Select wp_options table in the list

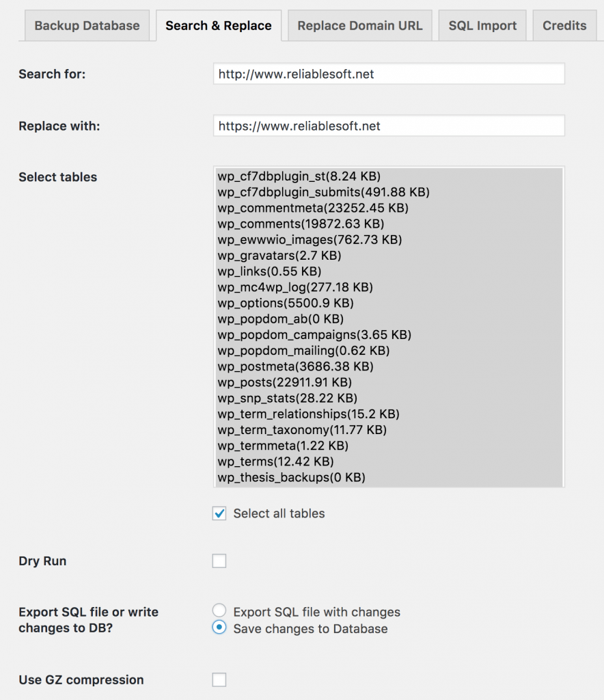(x=286, y=303)
